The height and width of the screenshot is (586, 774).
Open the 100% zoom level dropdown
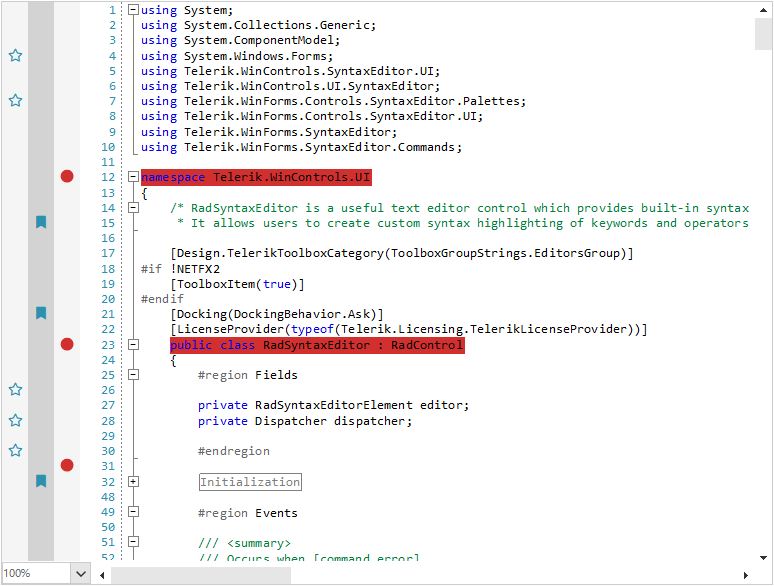(x=81, y=574)
